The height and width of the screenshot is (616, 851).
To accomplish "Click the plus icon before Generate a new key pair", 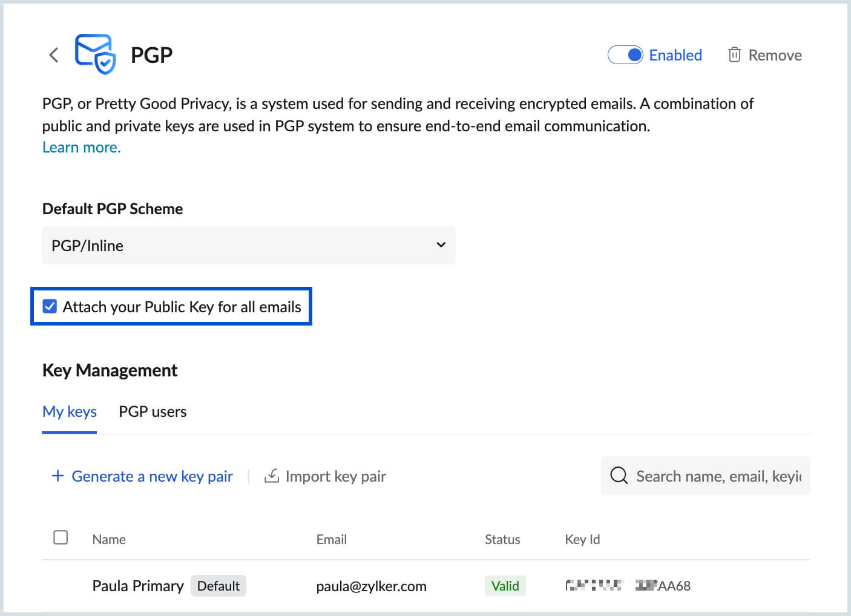I will click(57, 476).
